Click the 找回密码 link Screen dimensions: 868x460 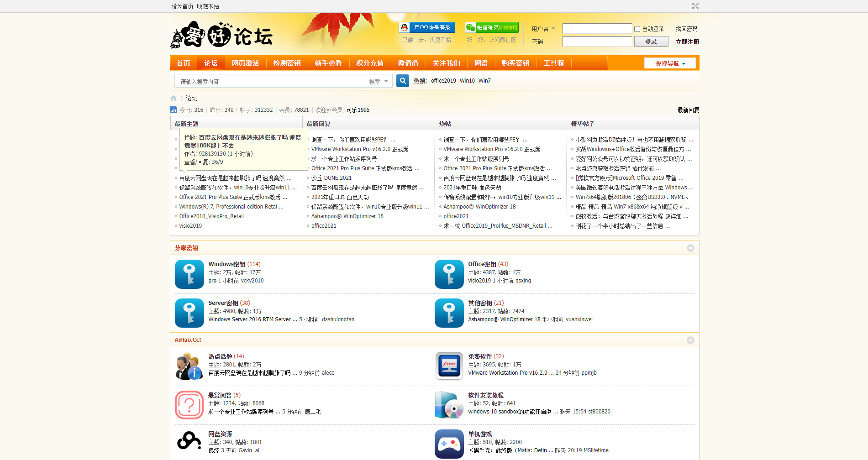[x=686, y=29]
